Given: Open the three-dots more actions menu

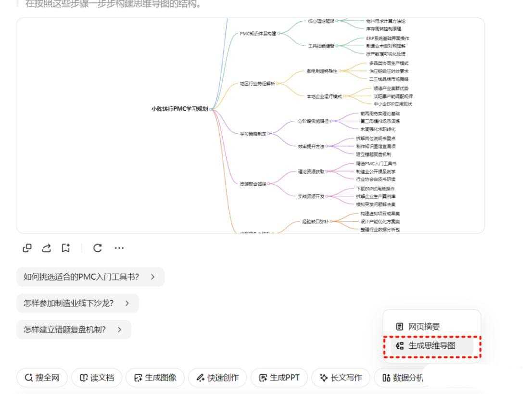Looking at the screenshot, I should click(x=119, y=248).
